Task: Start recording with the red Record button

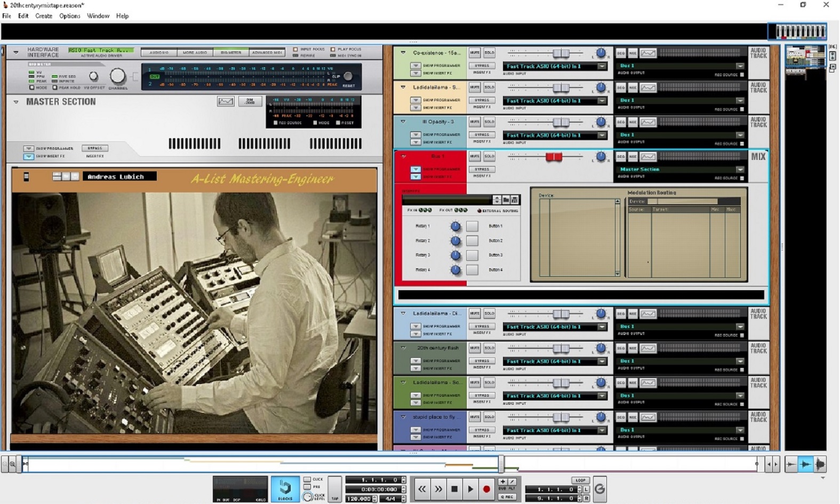Action: pyautogui.click(x=486, y=489)
